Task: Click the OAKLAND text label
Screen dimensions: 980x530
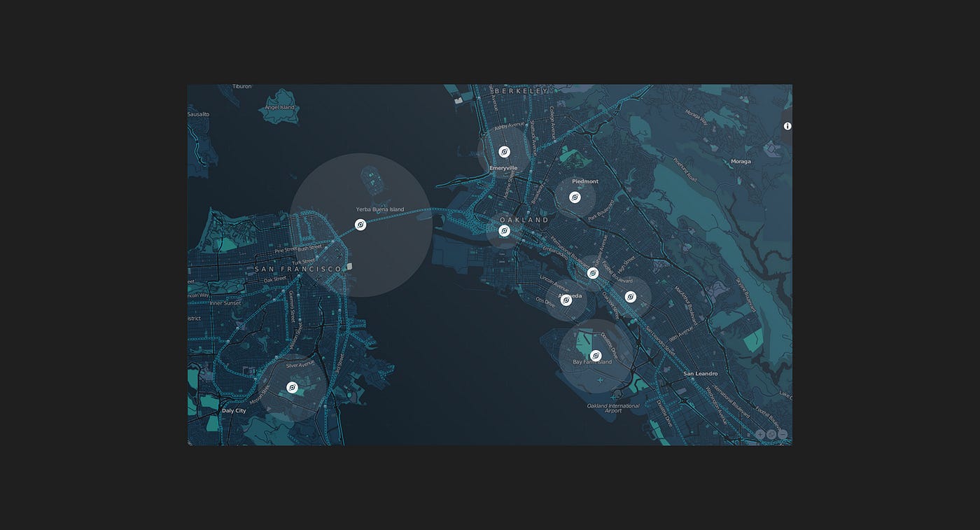Action: (524, 220)
